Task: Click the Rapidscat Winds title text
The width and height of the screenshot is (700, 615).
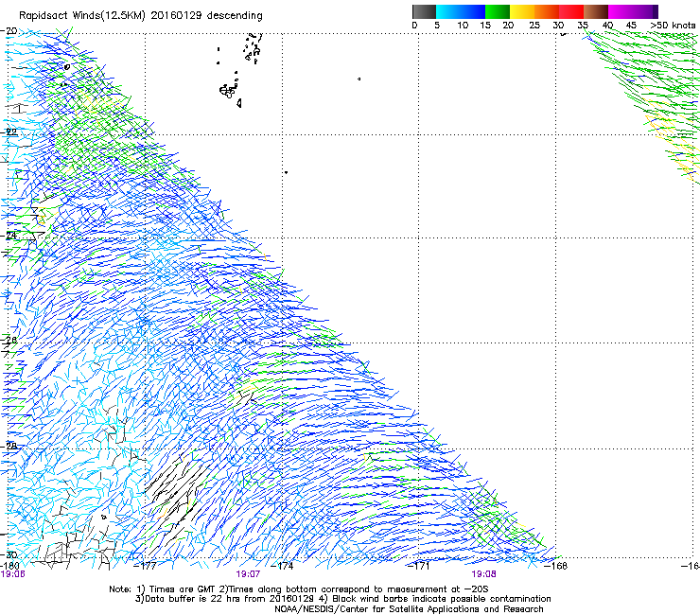Action: tap(141, 15)
